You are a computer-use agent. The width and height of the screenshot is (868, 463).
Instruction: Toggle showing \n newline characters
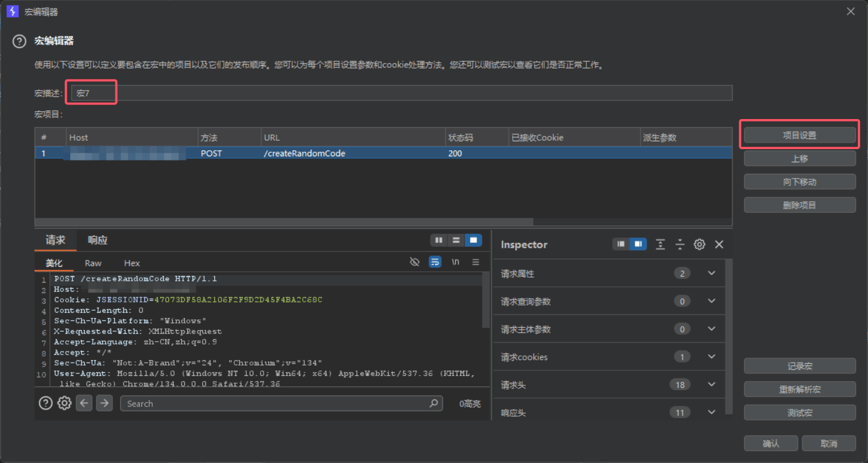coord(456,262)
